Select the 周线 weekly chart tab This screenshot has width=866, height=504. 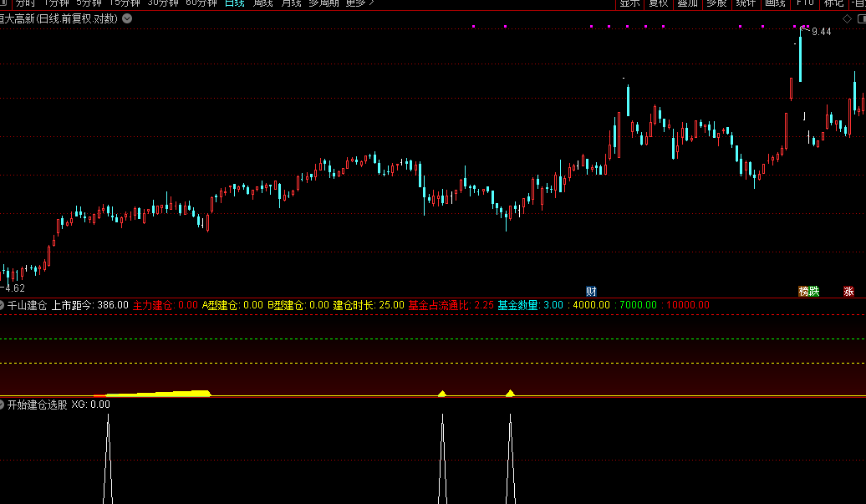click(262, 3)
